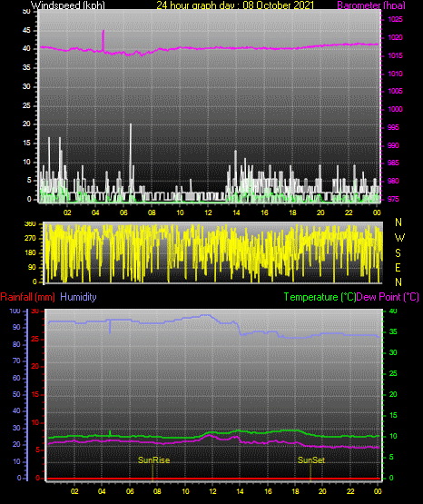The height and width of the screenshot is (504, 423).
Task: Click the Temperature (°C) legend label
Action: pyautogui.click(x=320, y=297)
